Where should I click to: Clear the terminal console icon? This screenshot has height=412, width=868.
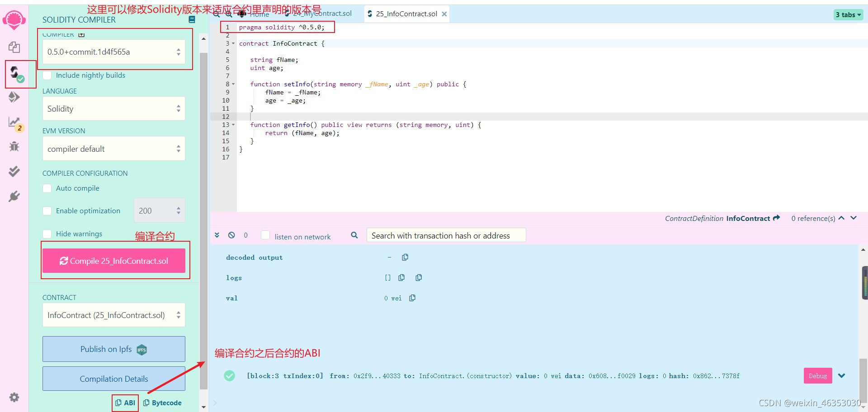pos(231,235)
